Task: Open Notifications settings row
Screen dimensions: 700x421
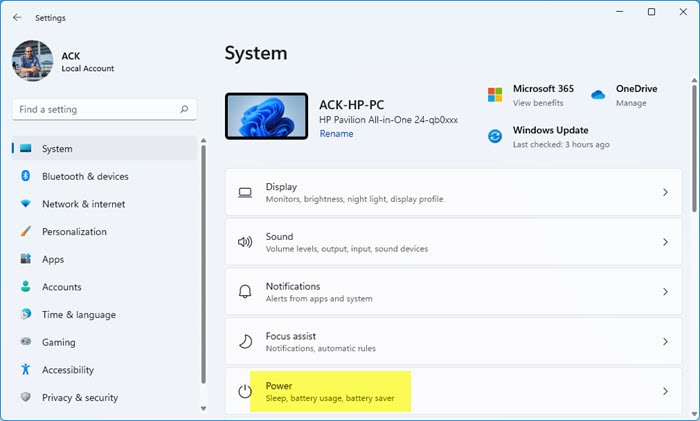Action: 454,292
